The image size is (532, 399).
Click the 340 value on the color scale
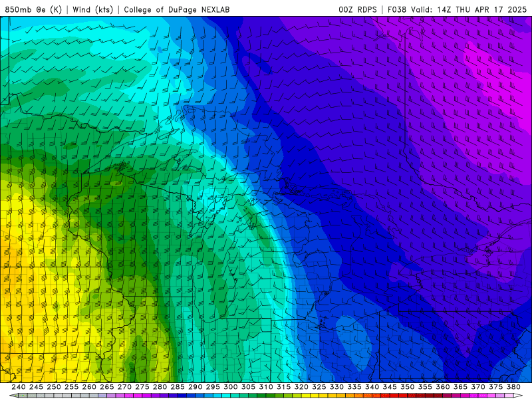click(x=372, y=387)
